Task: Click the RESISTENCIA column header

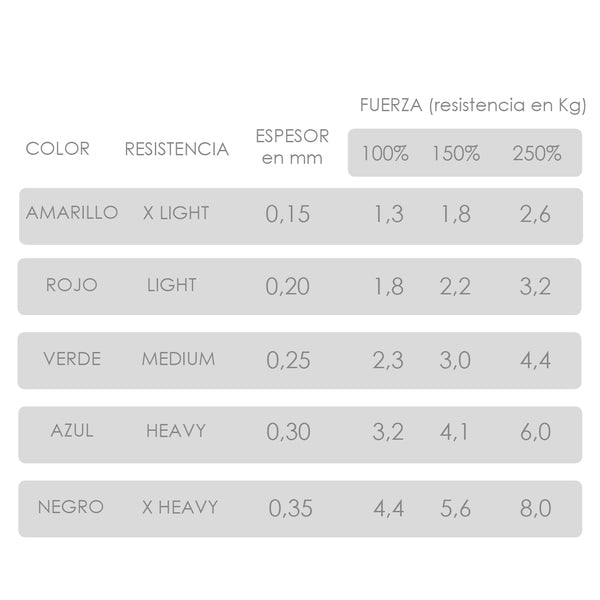Action: (x=176, y=149)
